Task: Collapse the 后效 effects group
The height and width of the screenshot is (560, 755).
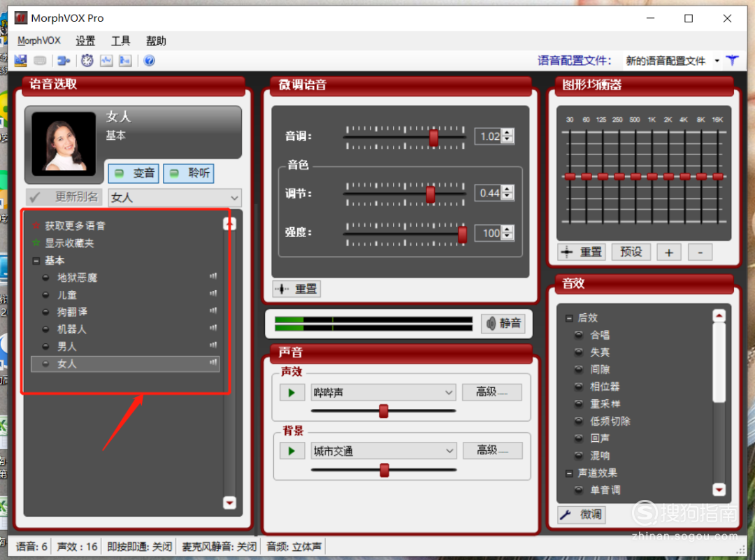Action: coord(568,318)
